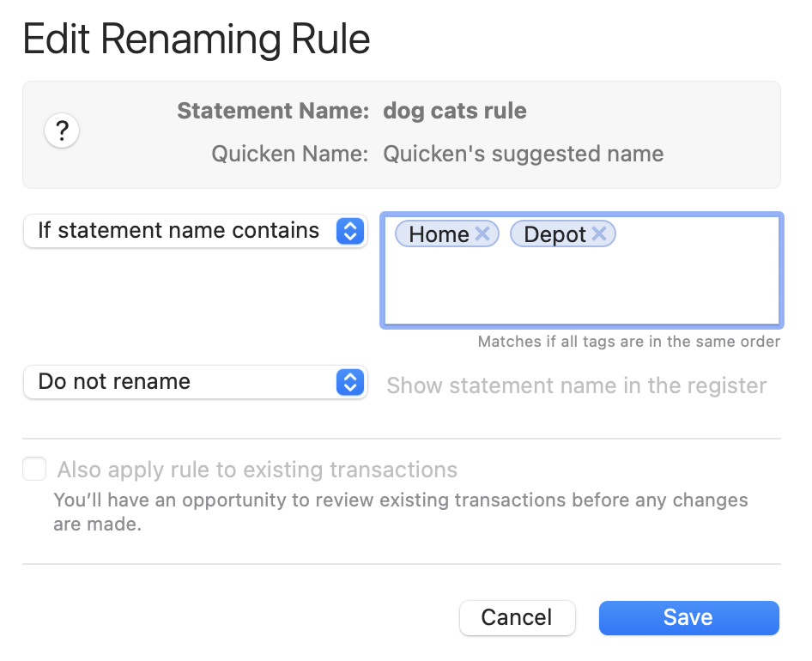Click the Edit Renaming Rule title
The width and height of the screenshot is (812, 661).
(x=197, y=39)
